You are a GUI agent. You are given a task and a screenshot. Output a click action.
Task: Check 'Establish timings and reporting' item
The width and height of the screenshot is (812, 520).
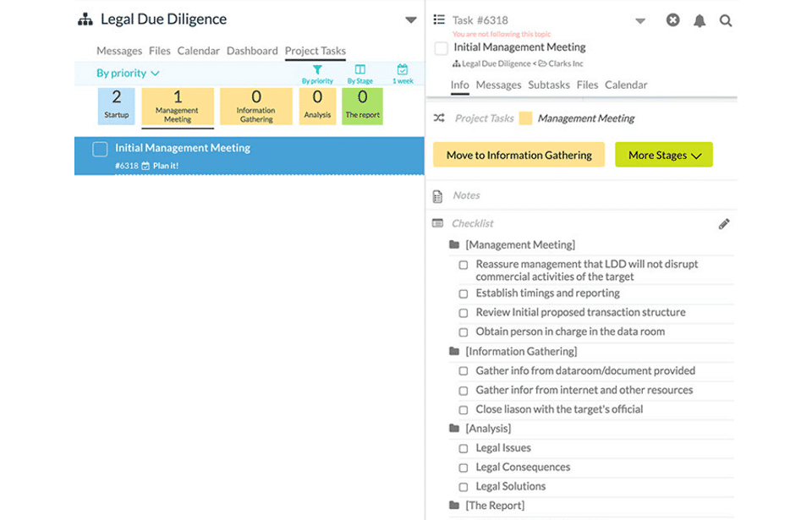coord(464,293)
